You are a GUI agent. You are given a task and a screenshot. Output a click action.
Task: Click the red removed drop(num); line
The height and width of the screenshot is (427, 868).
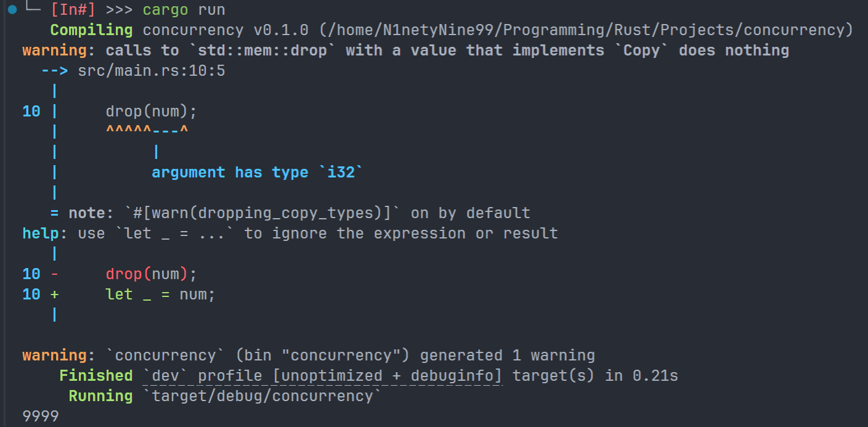point(152,274)
